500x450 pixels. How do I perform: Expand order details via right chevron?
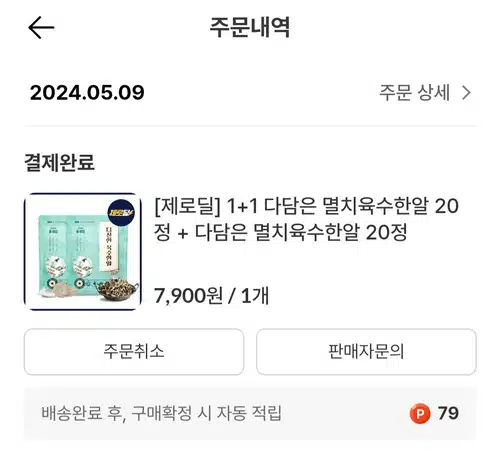[466, 93]
